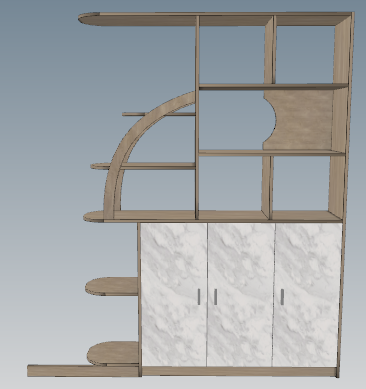This screenshot has height=389, width=366.
Task: Click the handle on the middle door
Action: 215,297
